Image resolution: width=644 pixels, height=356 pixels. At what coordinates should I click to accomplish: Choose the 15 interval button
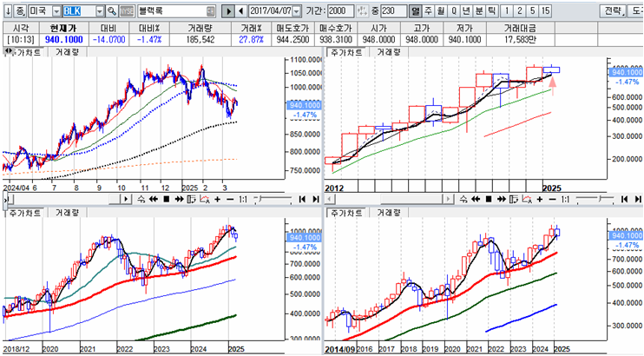coord(545,11)
